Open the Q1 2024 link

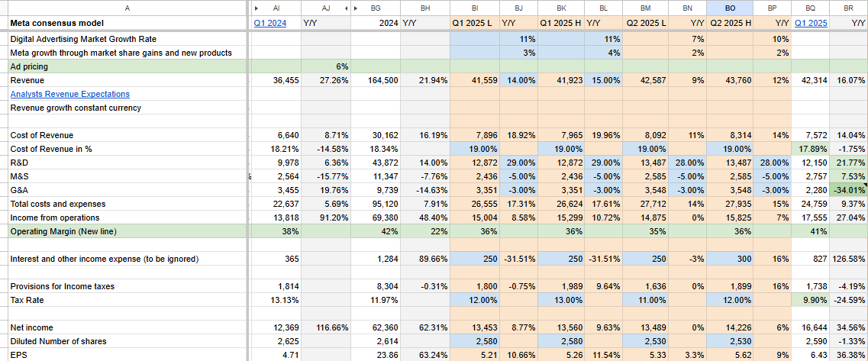[269, 23]
